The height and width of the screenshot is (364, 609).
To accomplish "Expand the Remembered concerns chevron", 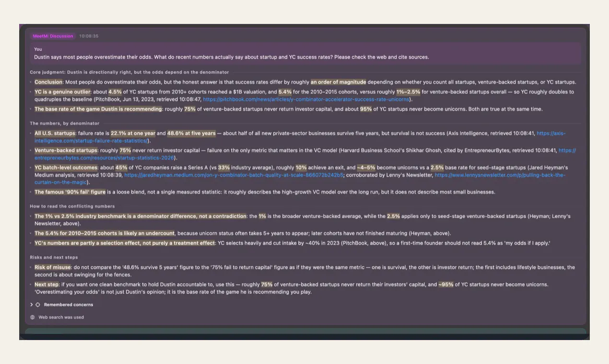I will pyautogui.click(x=32, y=305).
